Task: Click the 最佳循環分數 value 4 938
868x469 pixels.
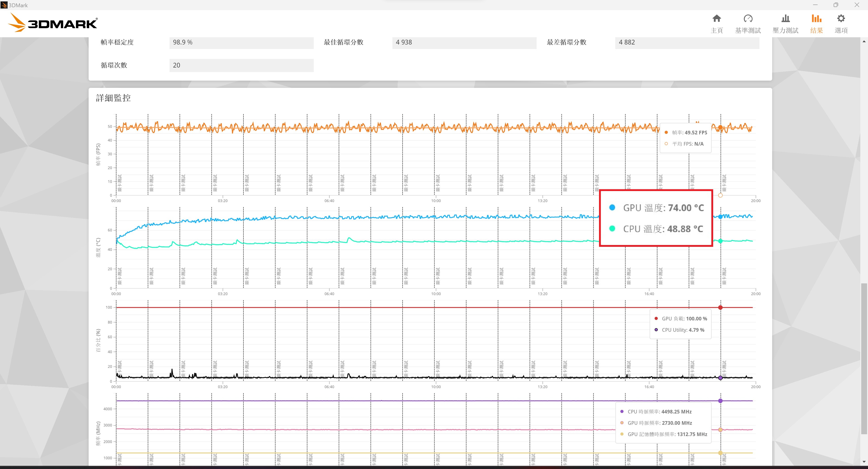Action: point(464,42)
